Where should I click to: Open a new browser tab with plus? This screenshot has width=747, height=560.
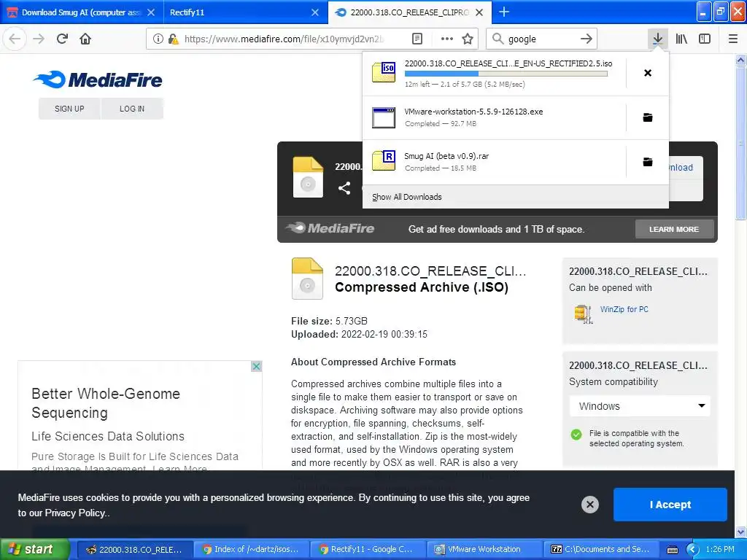503,12
